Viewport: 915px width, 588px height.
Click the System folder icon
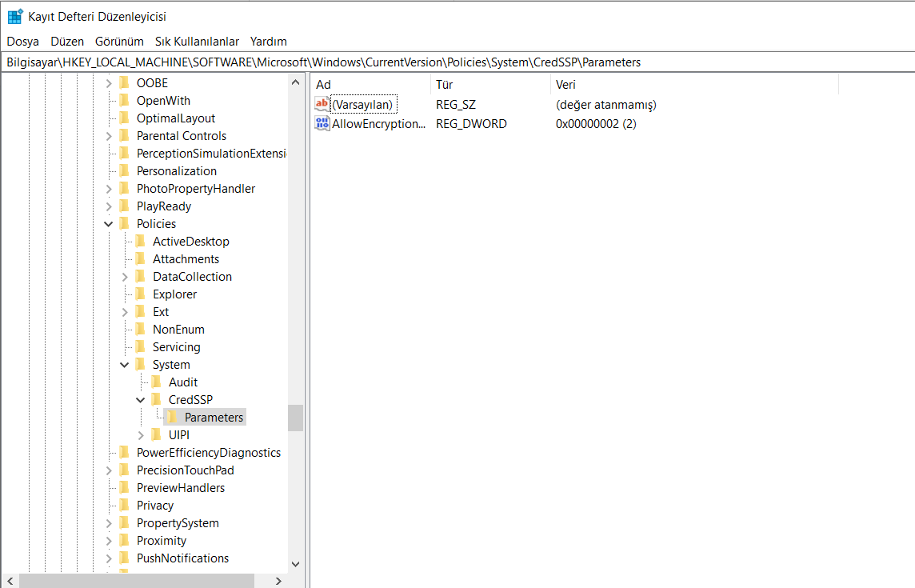click(x=141, y=364)
